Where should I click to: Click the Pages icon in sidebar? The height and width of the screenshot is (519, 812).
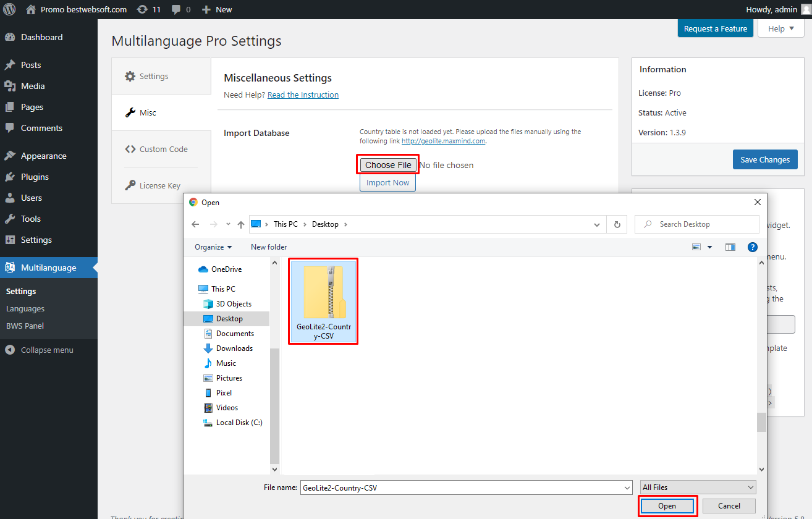click(x=10, y=107)
